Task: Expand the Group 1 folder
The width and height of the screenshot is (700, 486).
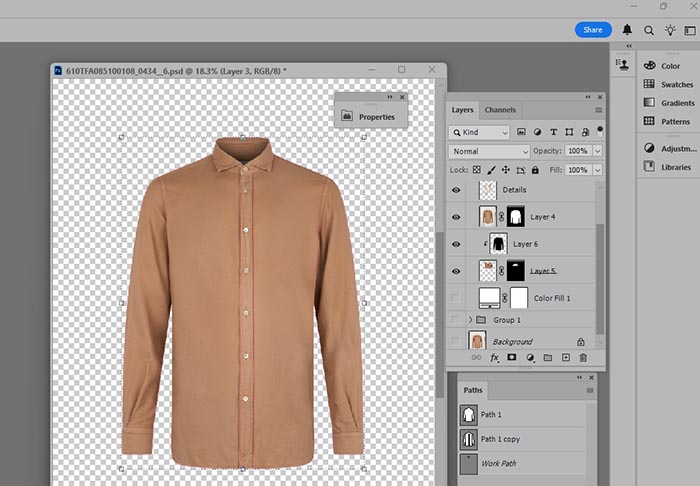Action: click(x=470, y=320)
